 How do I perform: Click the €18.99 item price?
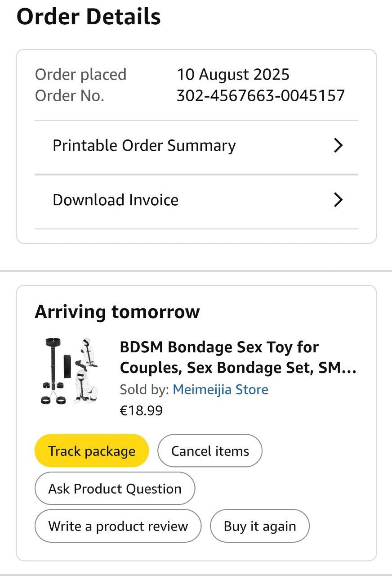point(141,410)
